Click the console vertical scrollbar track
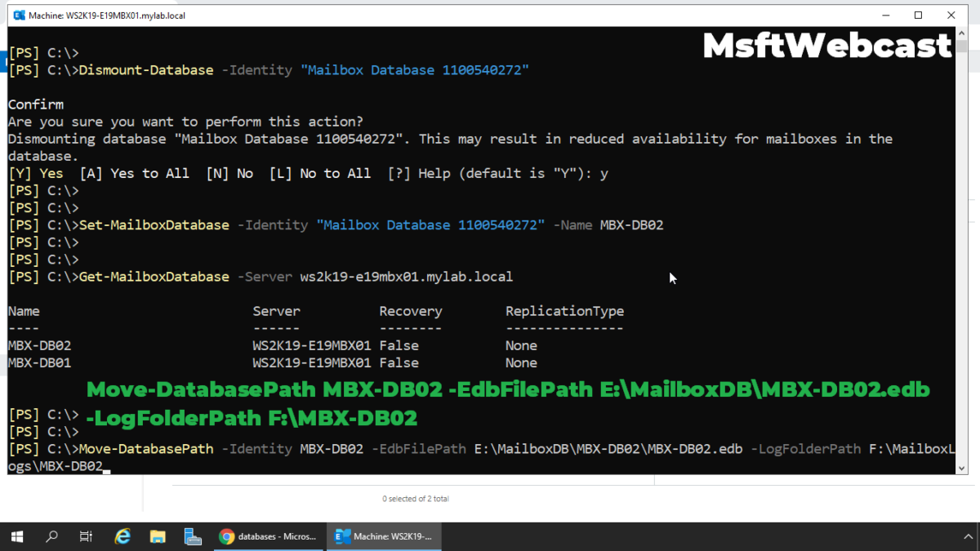 pos(962,245)
